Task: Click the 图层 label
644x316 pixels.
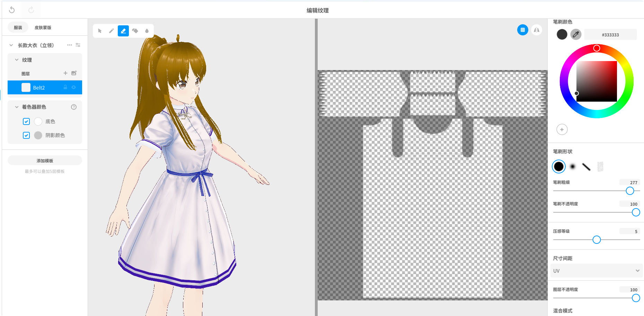Action: click(26, 74)
